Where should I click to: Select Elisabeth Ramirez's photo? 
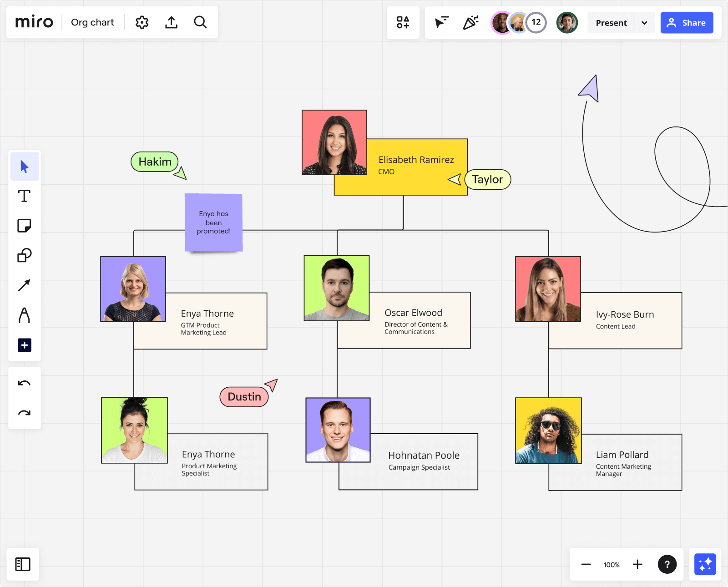(334, 142)
